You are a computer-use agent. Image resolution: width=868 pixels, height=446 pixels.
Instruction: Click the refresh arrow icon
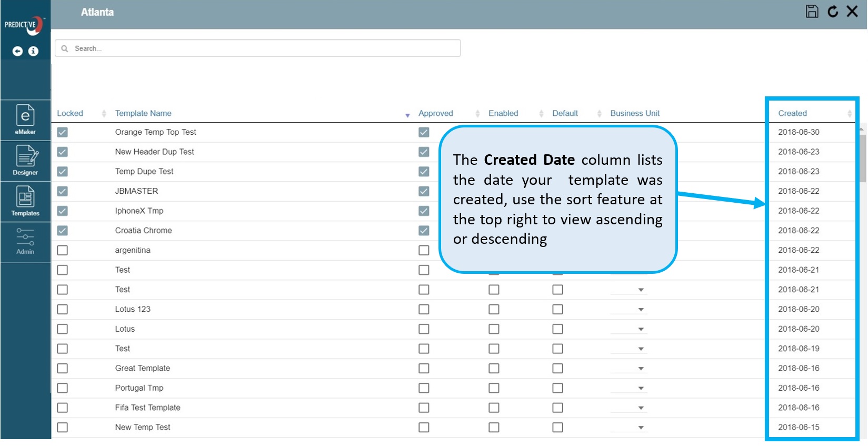[x=833, y=12]
